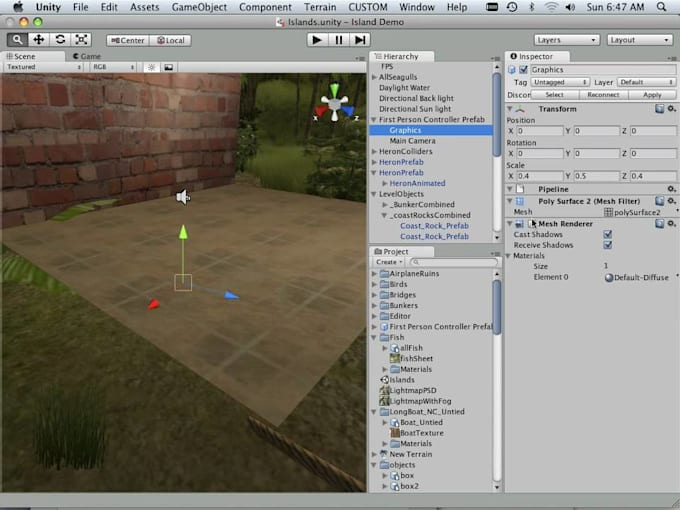Open Transform component help icon
Image resolution: width=680 pixels, height=510 pixels.
[659, 109]
